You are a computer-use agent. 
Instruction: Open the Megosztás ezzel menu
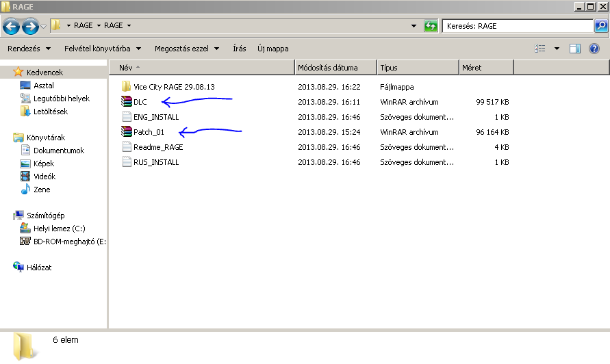(x=187, y=49)
